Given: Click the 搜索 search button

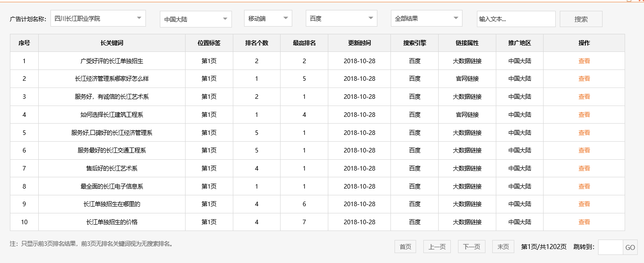Looking at the screenshot, I should pos(581,18).
